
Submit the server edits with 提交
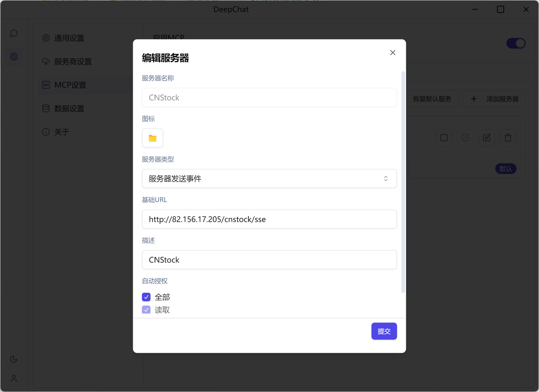click(384, 331)
